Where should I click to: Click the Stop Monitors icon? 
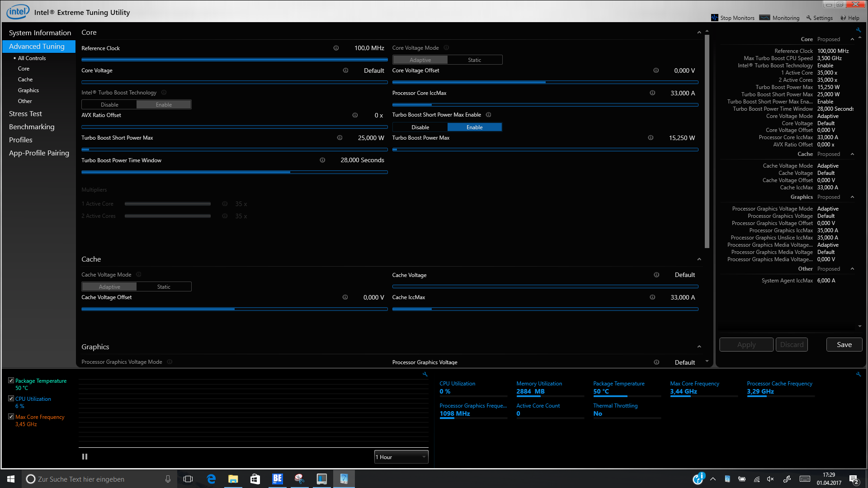(x=715, y=18)
